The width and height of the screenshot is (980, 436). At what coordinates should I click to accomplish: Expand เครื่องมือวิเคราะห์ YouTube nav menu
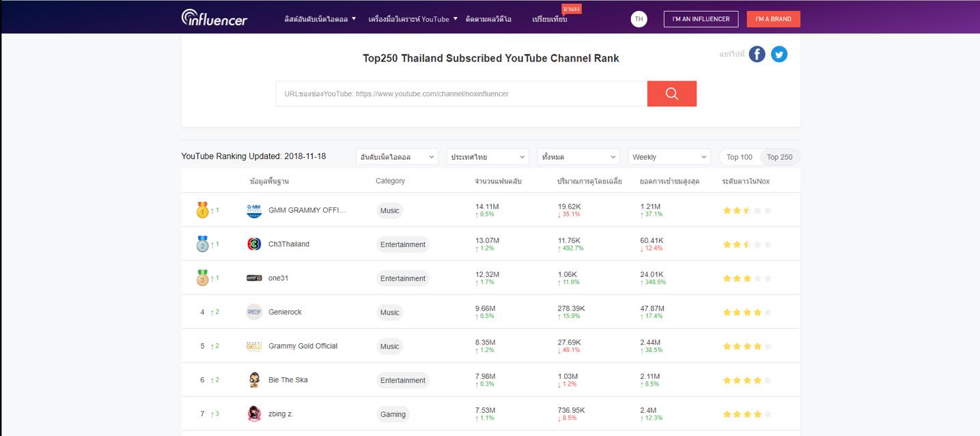tap(412, 19)
